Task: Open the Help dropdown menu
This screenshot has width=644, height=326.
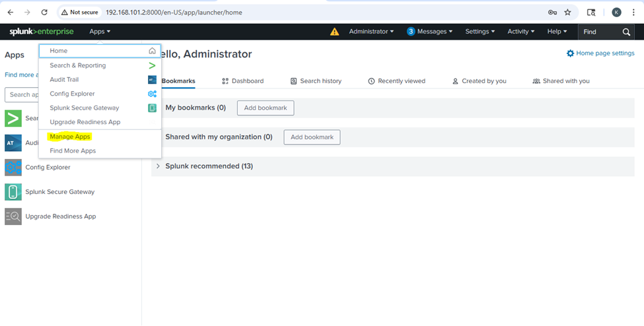Action: click(x=557, y=32)
